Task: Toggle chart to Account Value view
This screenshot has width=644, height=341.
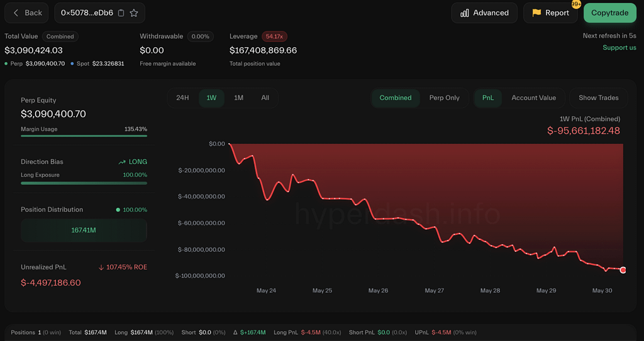Action: (533, 98)
